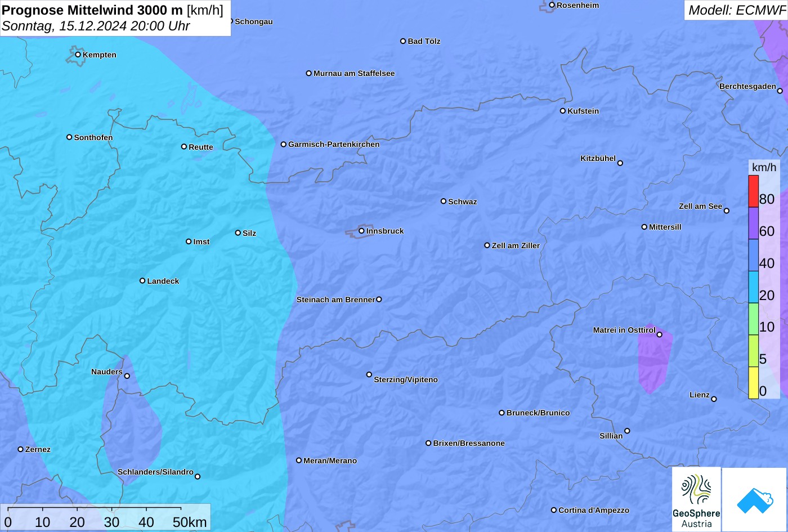The width and height of the screenshot is (788, 532).
Task: Click the yellow 0 km/h legend swatch
Action: (x=753, y=383)
